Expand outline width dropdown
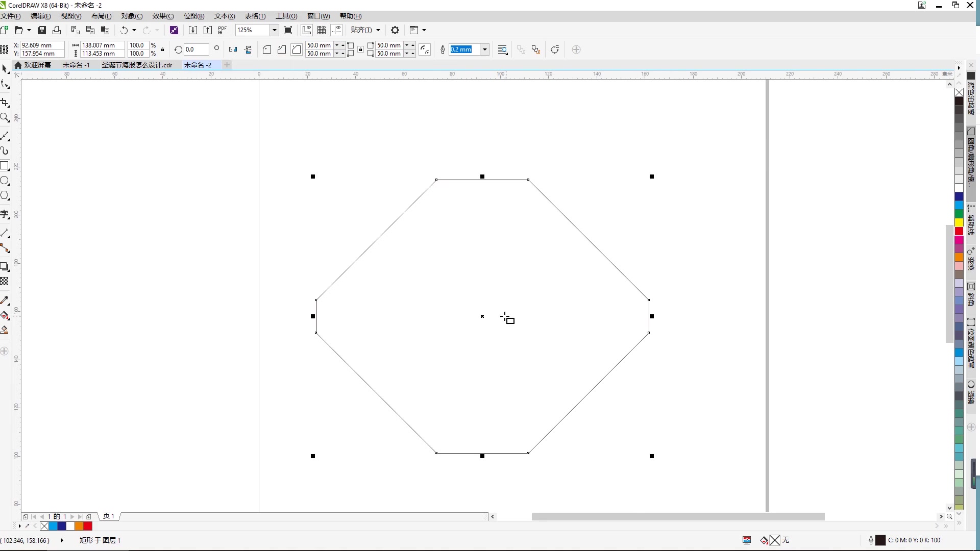This screenshot has height=551, width=980. (x=485, y=49)
